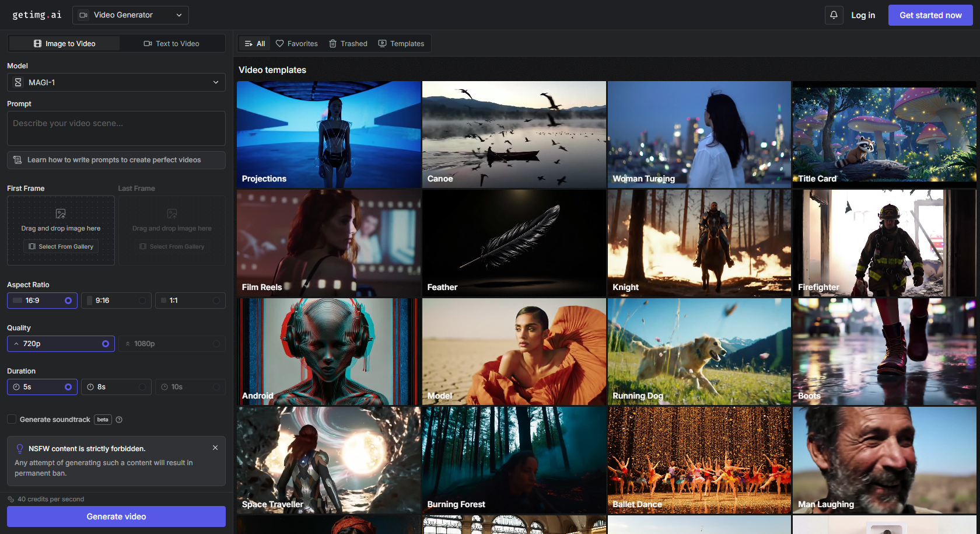Image resolution: width=980 pixels, height=534 pixels.
Task: Click the beta badge next to Generate soundtrack
Action: pos(103,420)
